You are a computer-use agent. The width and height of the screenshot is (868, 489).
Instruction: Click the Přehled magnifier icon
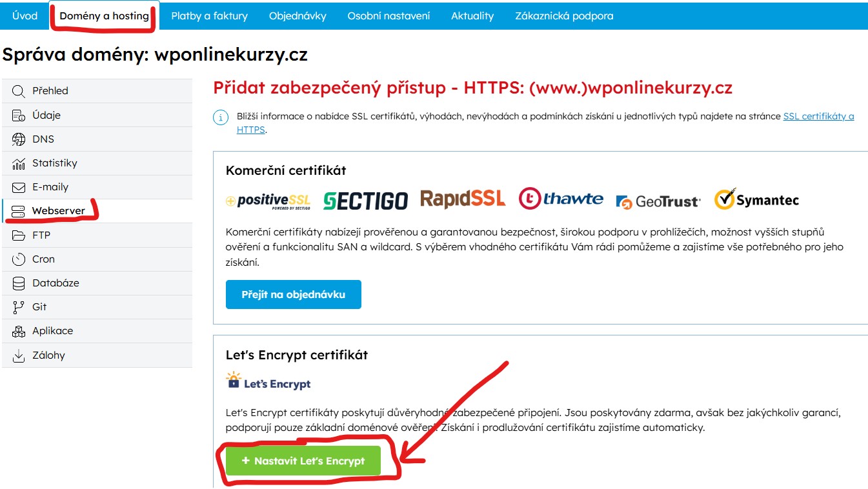pyautogui.click(x=19, y=91)
